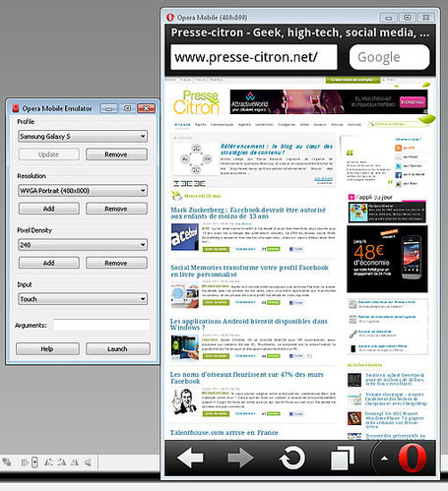Expand the small up-arrow next to the Opera icon
The height and width of the screenshot is (491, 448).
384,459
